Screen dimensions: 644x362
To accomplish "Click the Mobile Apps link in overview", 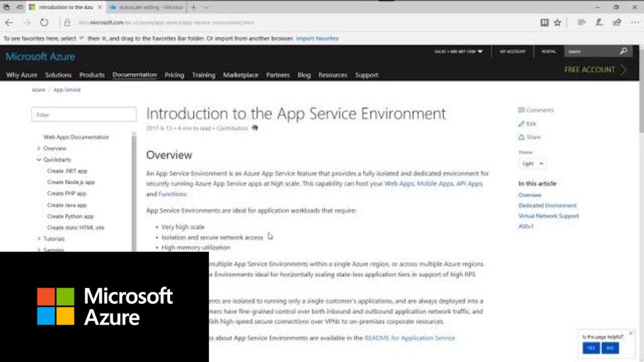I will click(x=435, y=184).
